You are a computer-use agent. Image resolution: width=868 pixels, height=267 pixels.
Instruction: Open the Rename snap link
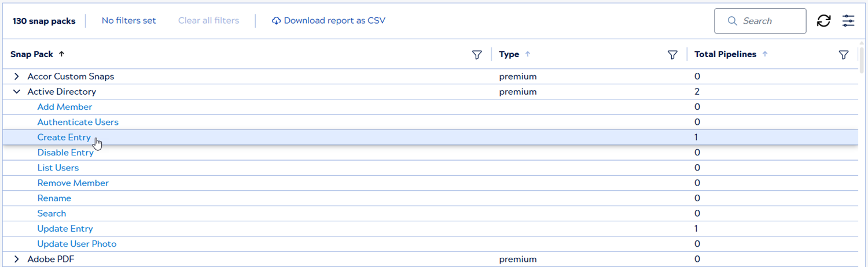54,198
